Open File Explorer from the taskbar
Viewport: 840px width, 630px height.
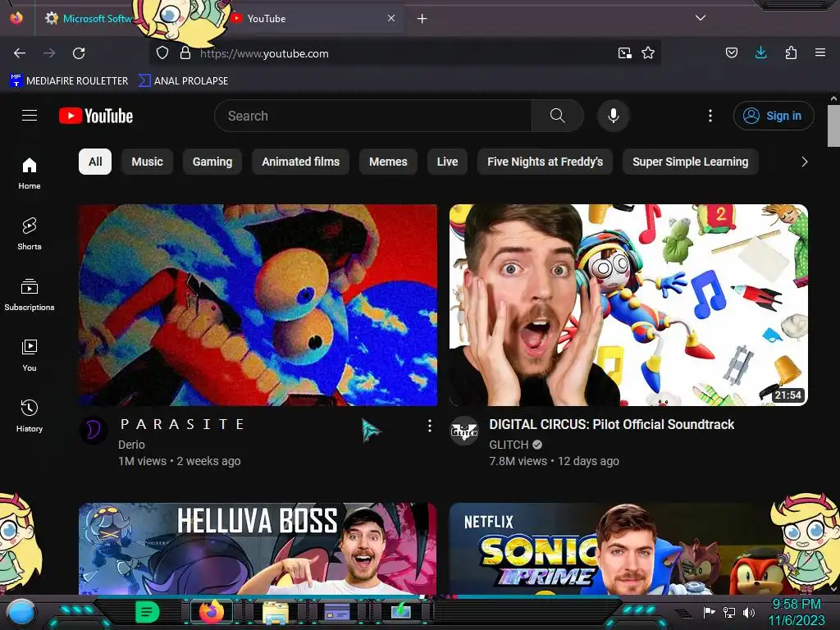pyautogui.click(x=276, y=612)
